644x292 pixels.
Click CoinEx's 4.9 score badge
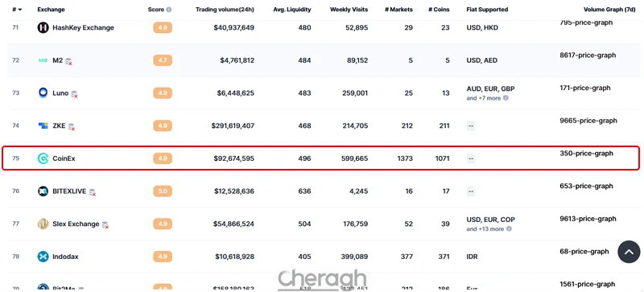click(x=163, y=158)
